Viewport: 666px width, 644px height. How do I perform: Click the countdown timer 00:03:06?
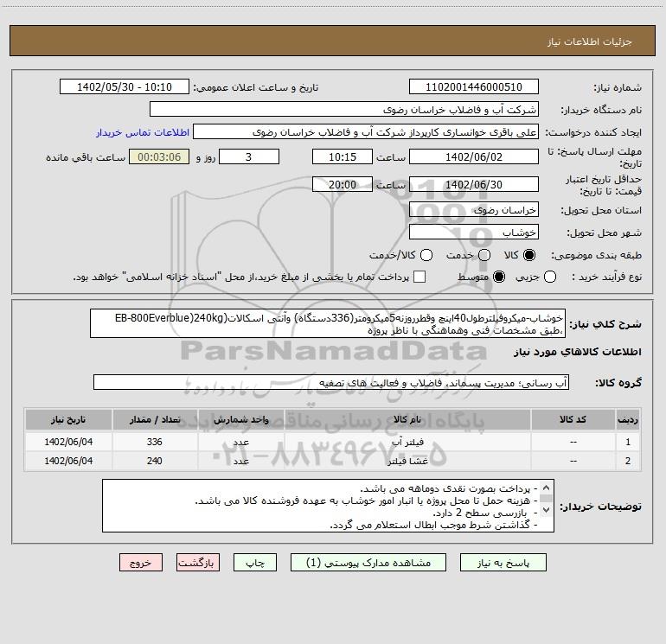[x=159, y=156]
